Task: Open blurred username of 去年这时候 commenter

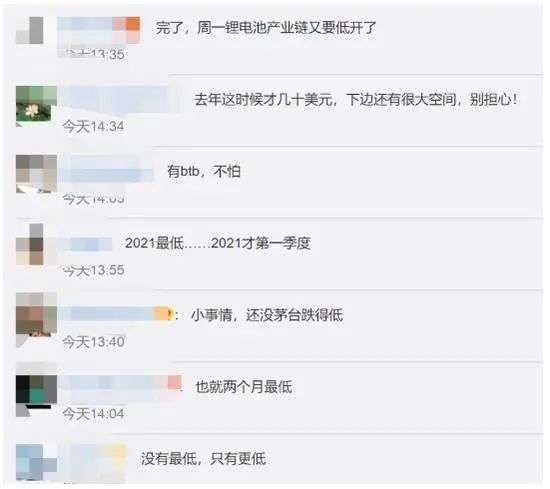Action: tap(121, 99)
